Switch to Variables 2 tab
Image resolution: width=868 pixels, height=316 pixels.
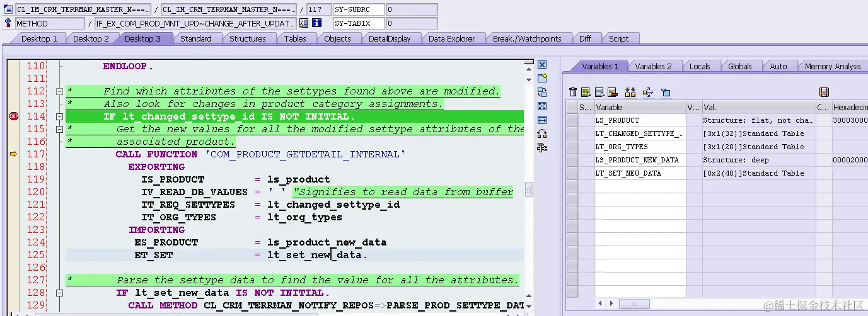click(x=653, y=66)
